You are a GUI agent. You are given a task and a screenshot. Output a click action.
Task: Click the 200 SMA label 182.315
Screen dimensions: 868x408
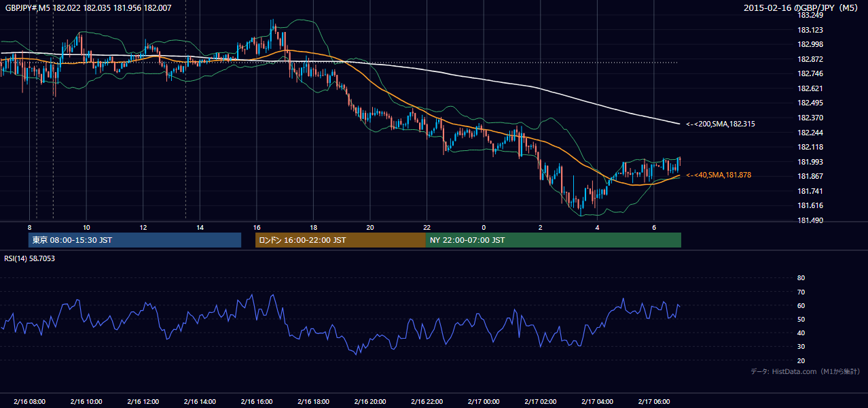[x=721, y=124]
